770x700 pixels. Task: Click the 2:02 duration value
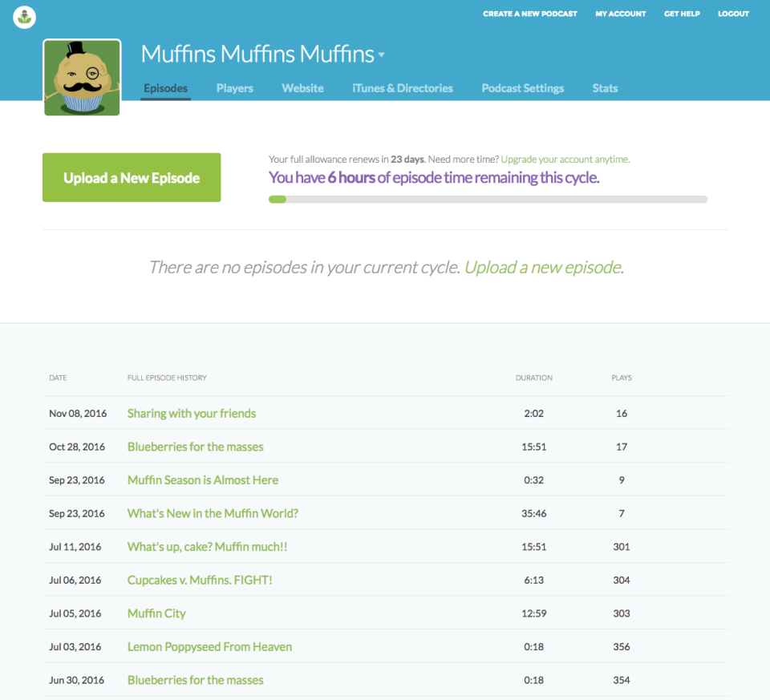pyautogui.click(x=534, y=413)
